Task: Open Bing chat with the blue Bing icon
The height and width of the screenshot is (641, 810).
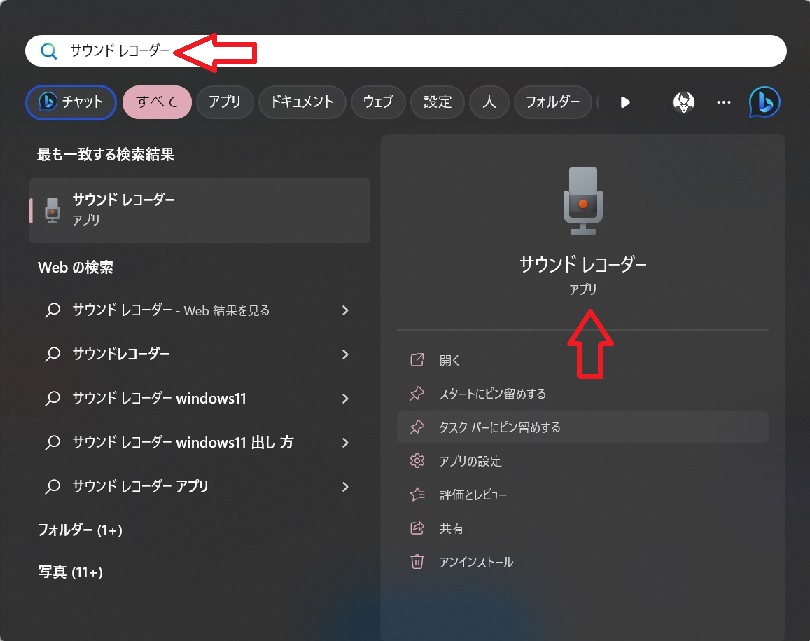Action: click(x=765, y=102)
